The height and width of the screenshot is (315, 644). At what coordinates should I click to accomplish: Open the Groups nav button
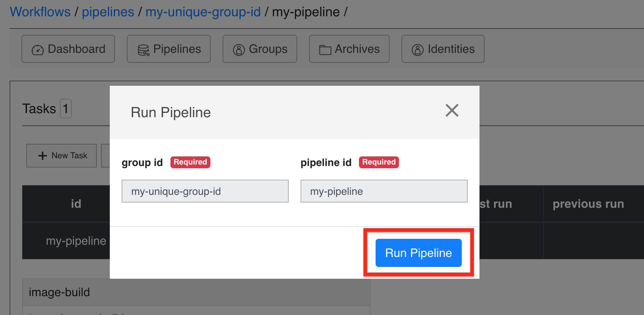[x=260, y=49]
